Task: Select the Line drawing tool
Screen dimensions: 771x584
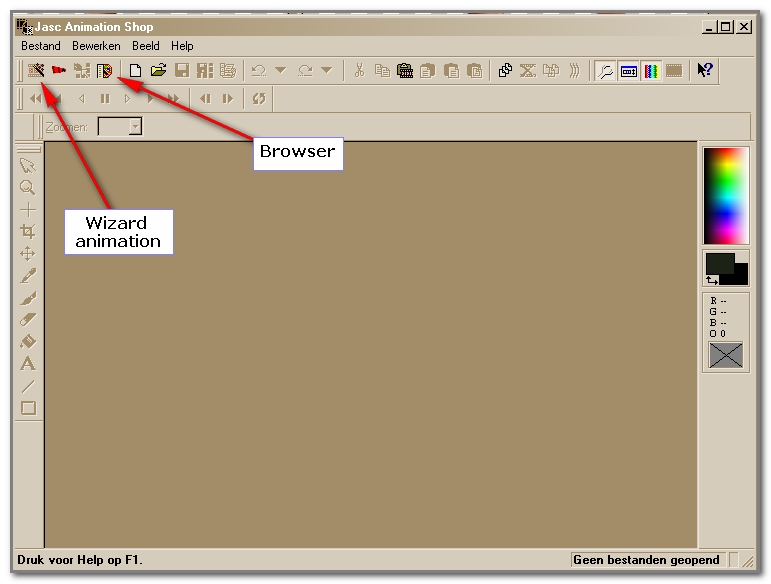Action: [x=28, y=386]
